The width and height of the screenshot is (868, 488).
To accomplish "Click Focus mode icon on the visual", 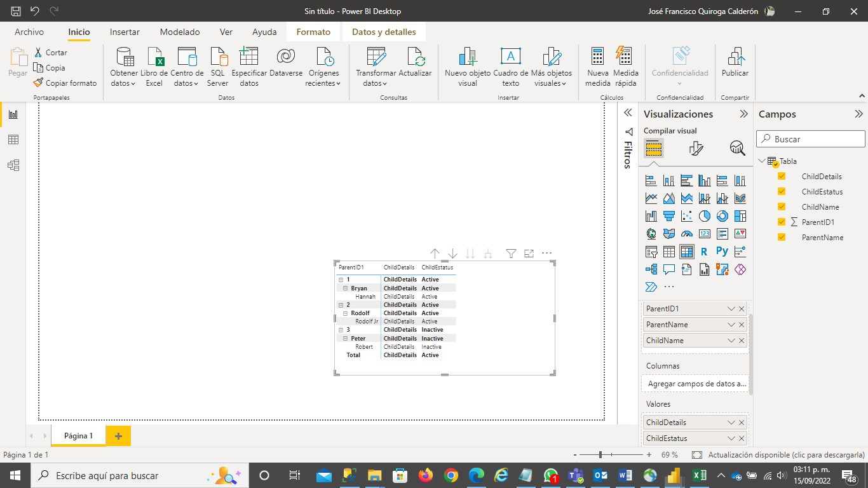I will coord(529,254).
